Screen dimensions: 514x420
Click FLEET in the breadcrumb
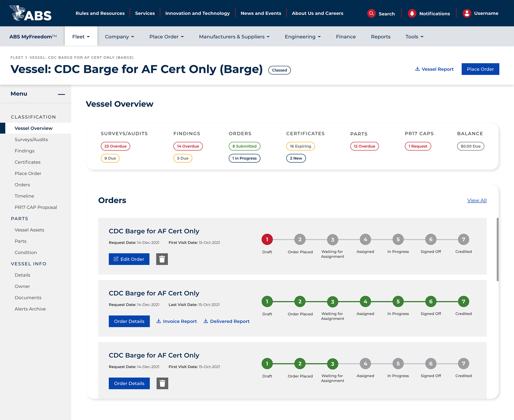(17, 57)
